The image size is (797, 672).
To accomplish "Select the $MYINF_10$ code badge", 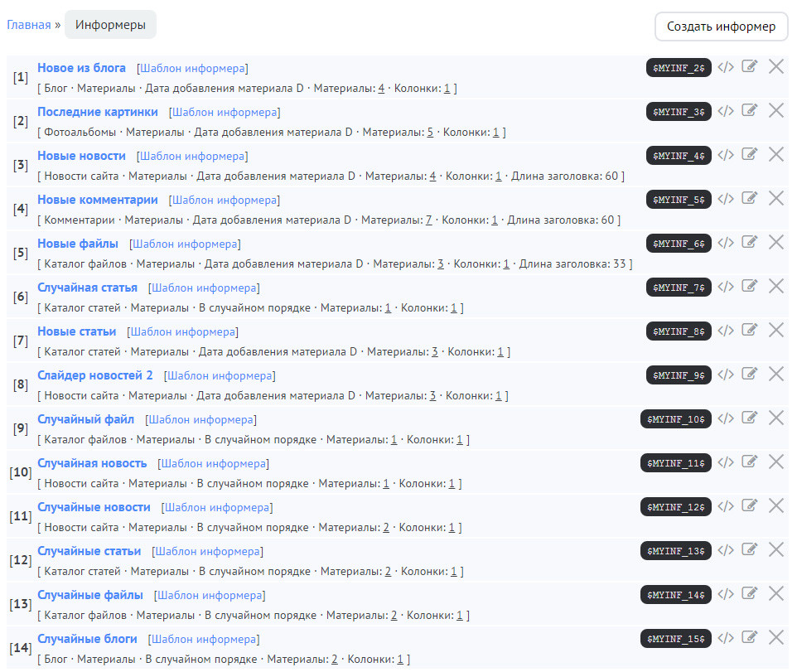I will pos(675,418).
